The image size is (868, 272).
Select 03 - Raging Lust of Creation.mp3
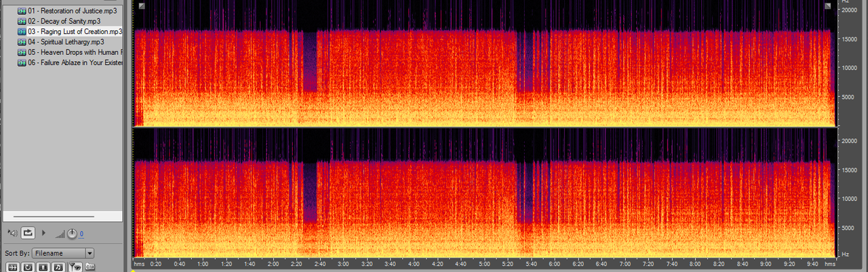coord(69,31)
